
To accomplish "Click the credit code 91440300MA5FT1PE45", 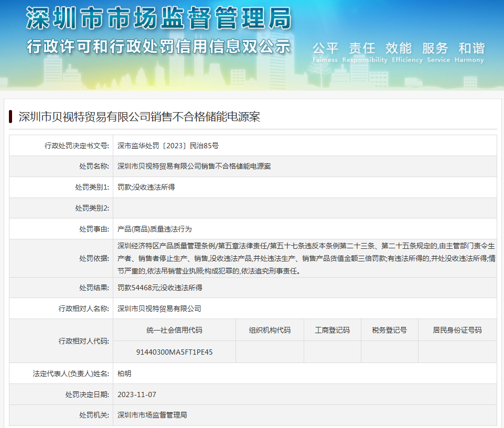I will coord(174,352).
